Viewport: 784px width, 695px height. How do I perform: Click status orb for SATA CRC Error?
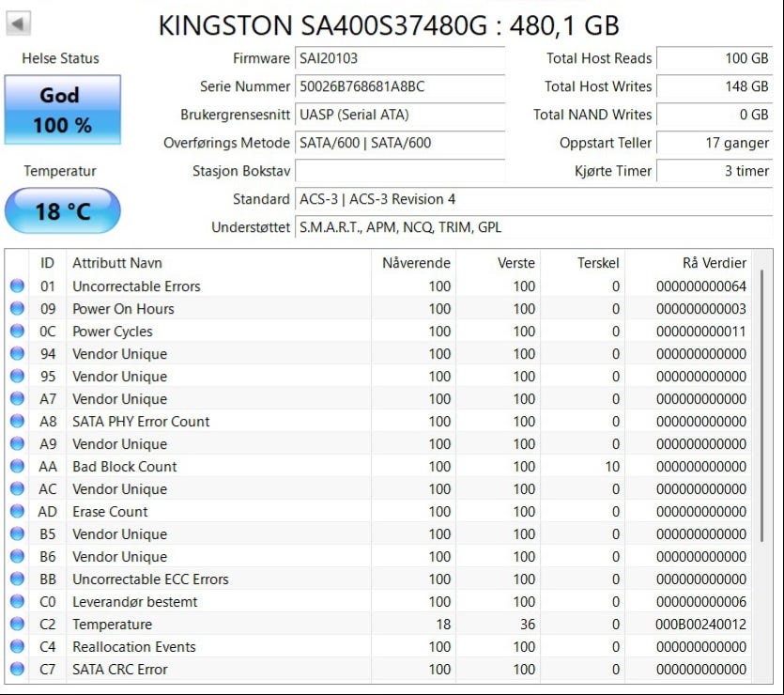coord(17,669)
